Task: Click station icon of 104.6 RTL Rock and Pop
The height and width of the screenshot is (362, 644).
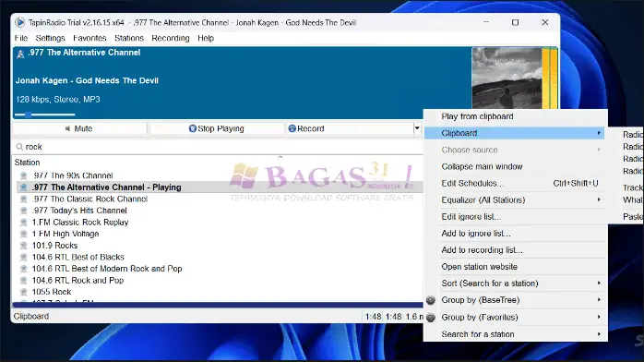Action: coord(24,280)
